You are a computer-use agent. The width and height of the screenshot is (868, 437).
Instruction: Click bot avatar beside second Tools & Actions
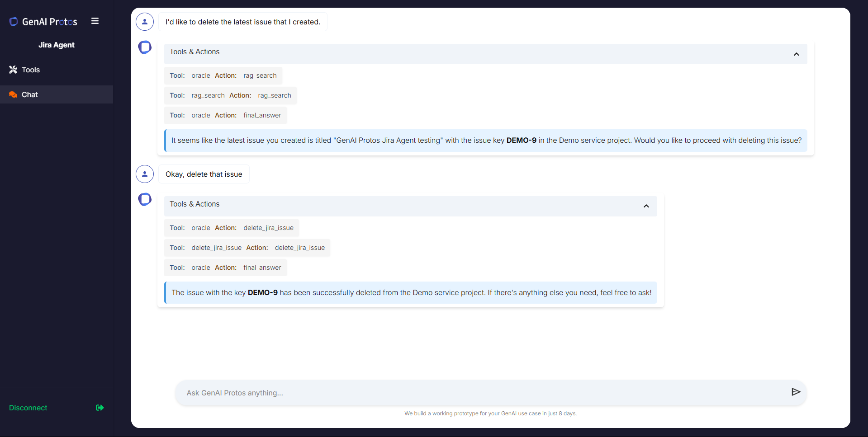click(145, 199)
